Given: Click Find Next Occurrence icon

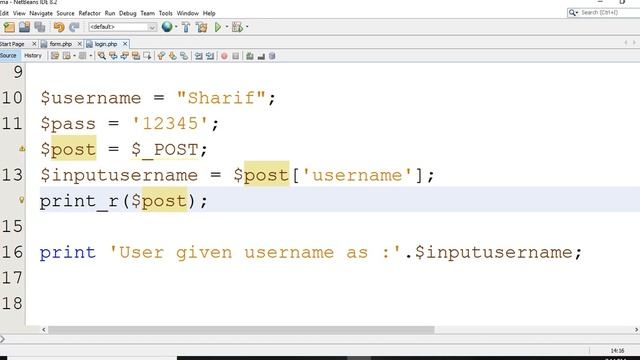Looking at the screenshot, I should (124, 56).
